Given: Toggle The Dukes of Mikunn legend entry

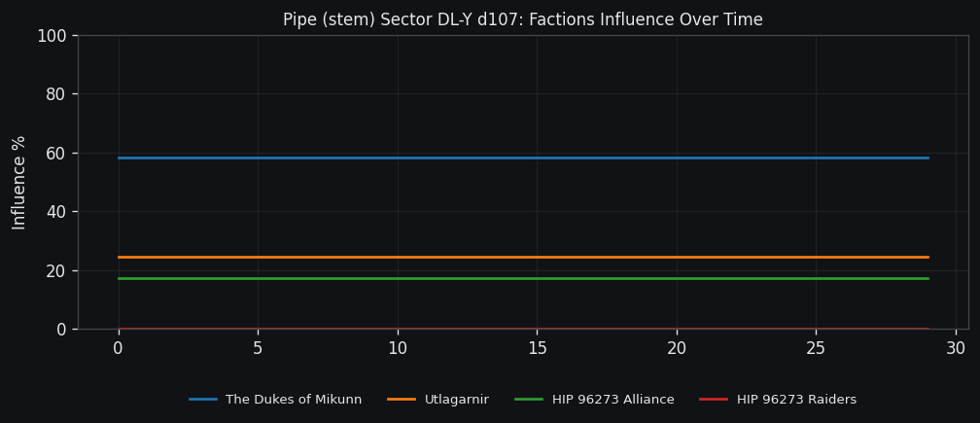Looking at the screenshot, I should tap(293, 400).
